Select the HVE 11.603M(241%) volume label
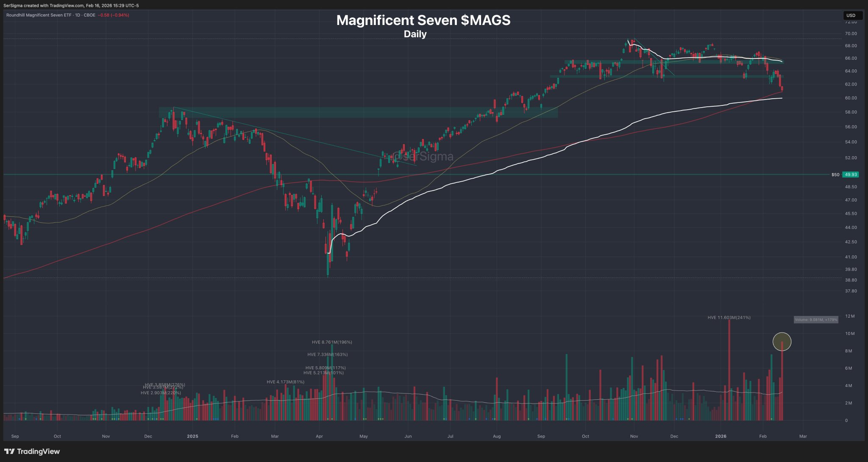The height and width of the screenshot is (462, 868). tap(729, 318)
